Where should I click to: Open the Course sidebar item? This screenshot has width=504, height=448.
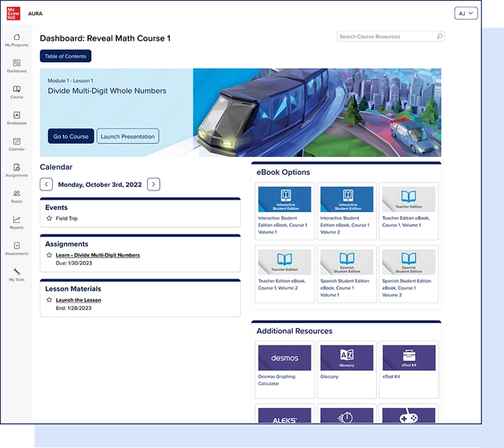(x=17, y=92)
